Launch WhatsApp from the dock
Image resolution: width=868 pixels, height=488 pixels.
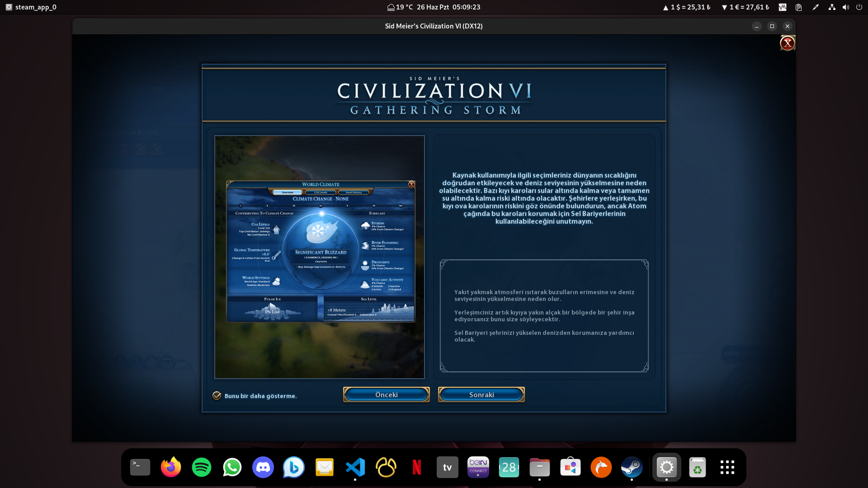pos(232,467)
